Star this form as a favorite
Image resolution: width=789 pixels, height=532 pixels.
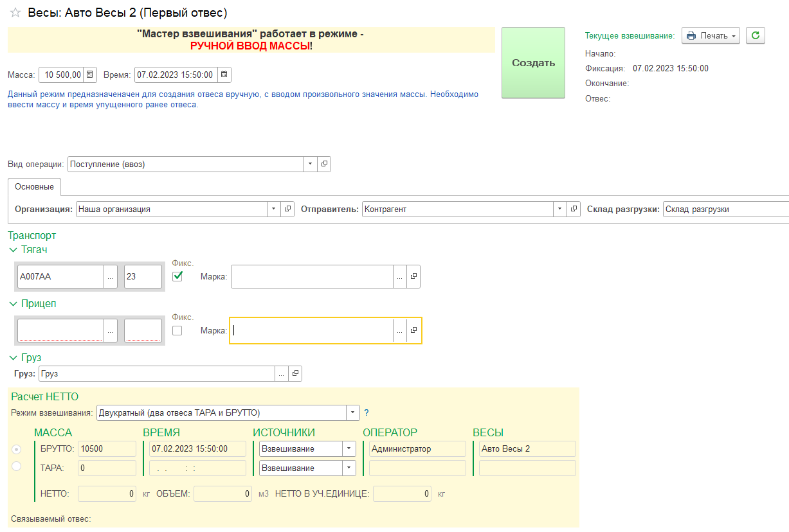[15, 13]
